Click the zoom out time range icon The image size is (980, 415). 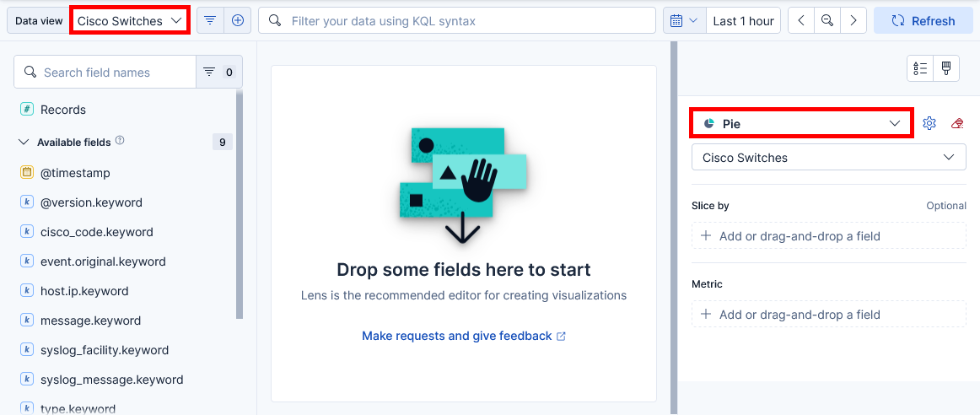point(827,20)
